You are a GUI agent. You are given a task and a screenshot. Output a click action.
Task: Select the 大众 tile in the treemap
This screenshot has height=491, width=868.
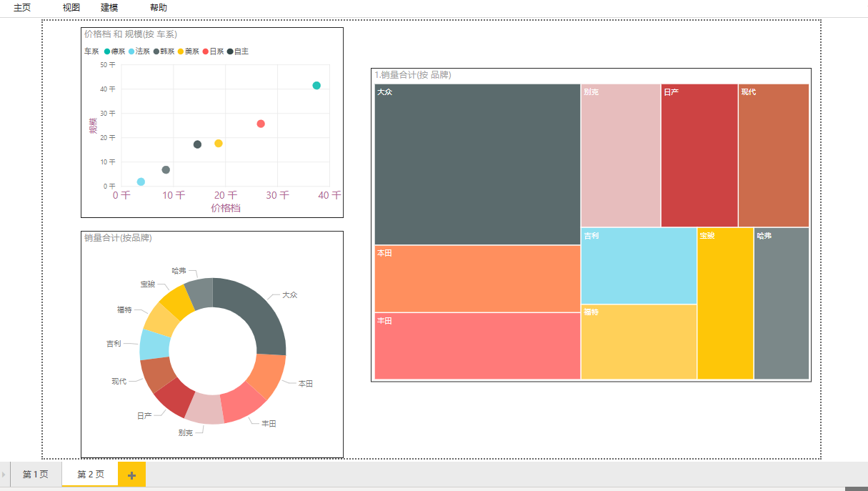pyautogui.click(x=477, y=164)
